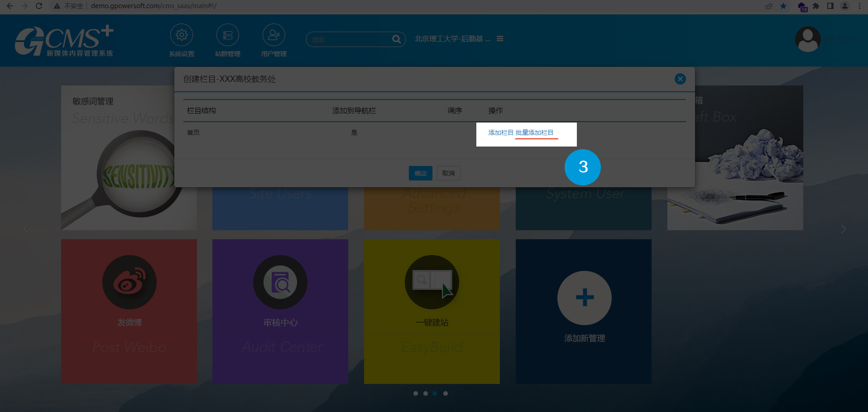Select the first carousel page dot
This screenshot has width=868, height=412.
416,393
